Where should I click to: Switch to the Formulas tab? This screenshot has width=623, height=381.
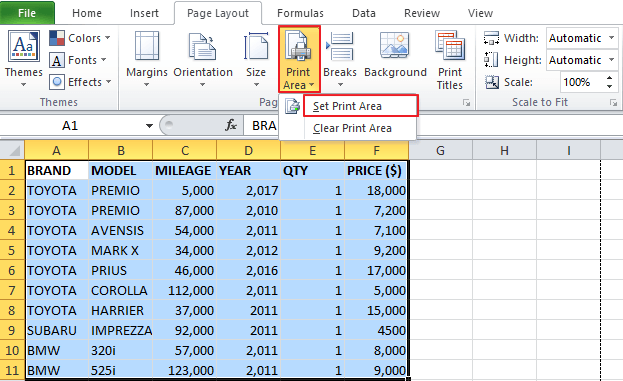point(300,13)
